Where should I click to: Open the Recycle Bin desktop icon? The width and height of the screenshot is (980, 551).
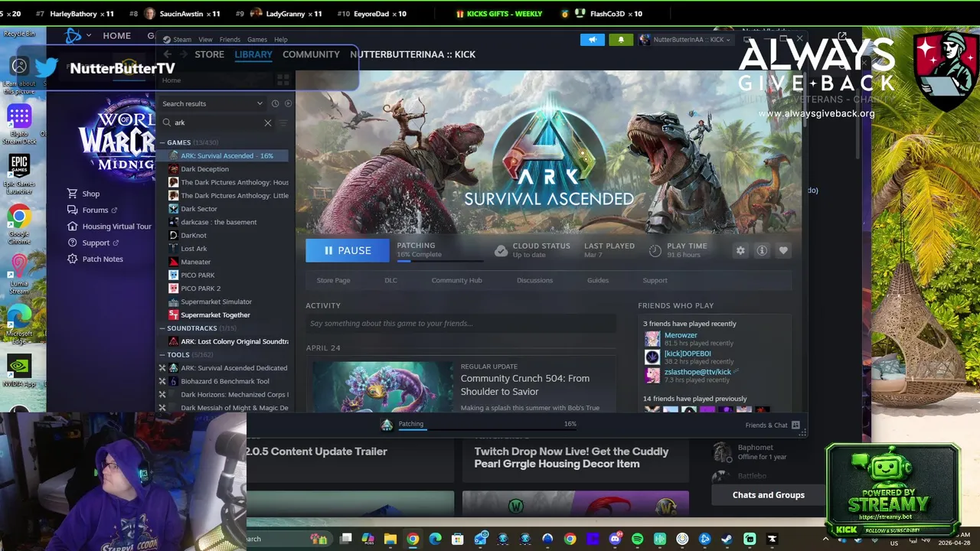[x=19, y=33]
